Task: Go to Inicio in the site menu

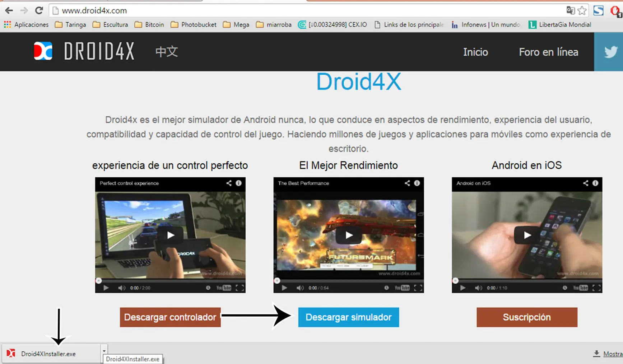Action: (x=475, y=52)
